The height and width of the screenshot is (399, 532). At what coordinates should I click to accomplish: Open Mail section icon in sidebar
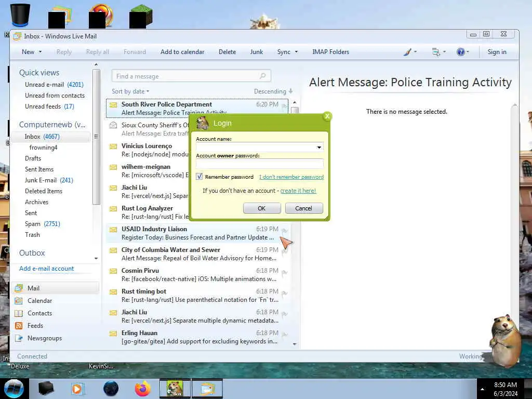(19, 288)
